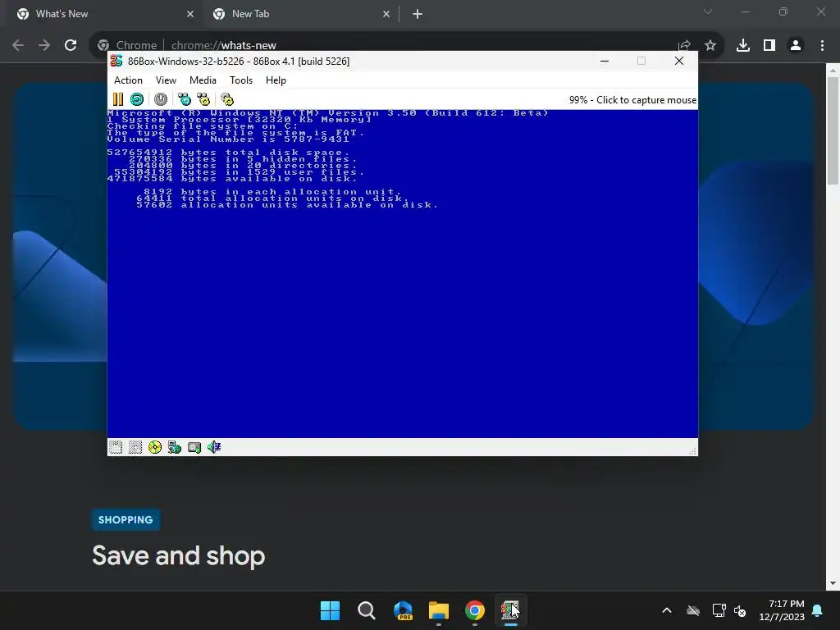The height and width of the screenshot is (630, 840).
Task: Open the Tools menu in 86Box
Action: pyautogui.click(x=241, y=80)
